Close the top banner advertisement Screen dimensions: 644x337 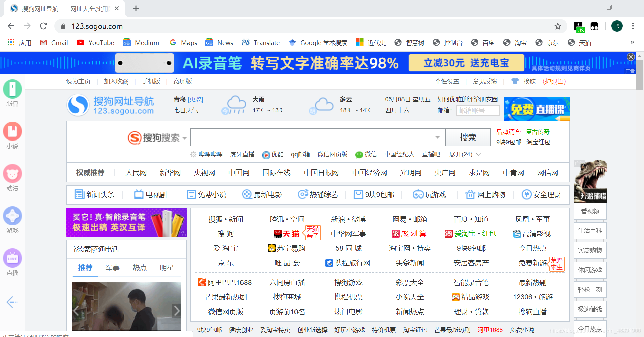(631, 57)
